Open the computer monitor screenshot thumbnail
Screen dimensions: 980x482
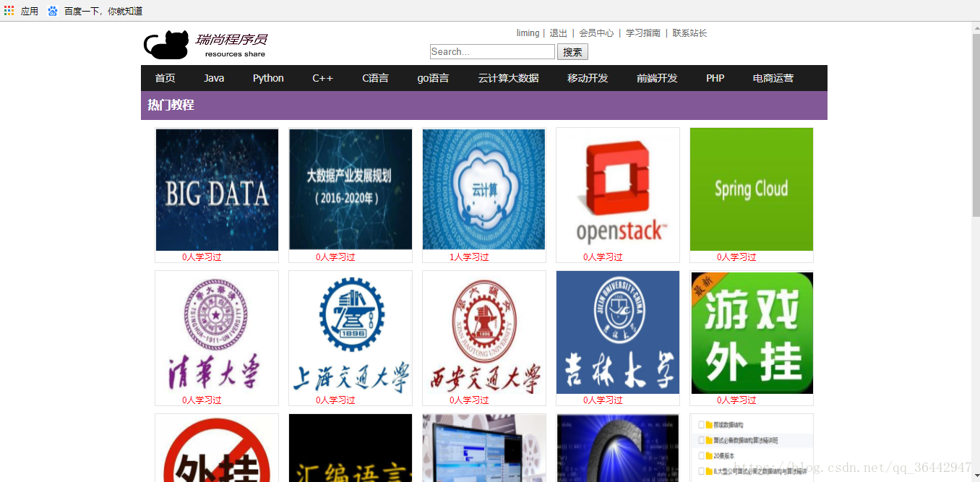point(484,448)
